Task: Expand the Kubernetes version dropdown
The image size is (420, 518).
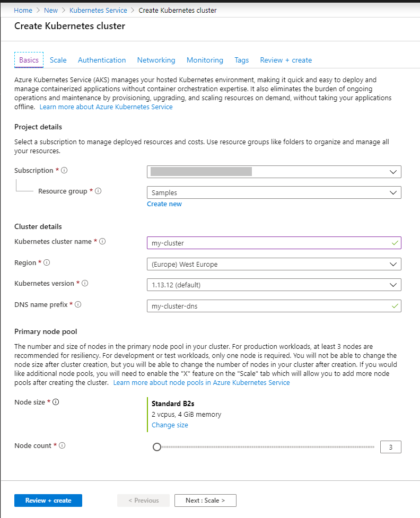Action: click(274, 285)
